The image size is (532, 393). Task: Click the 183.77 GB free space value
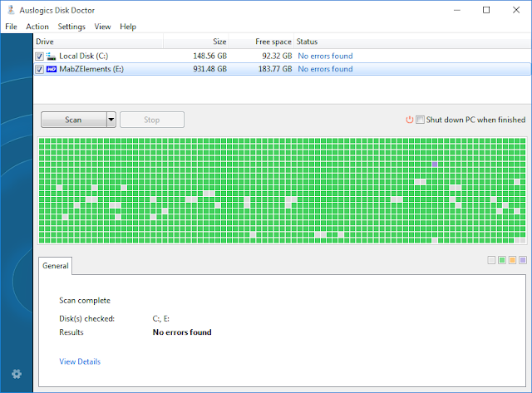[x=275, y=69]
